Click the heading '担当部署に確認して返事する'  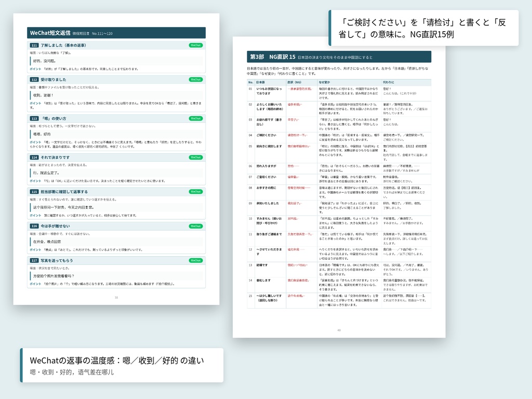64,192
